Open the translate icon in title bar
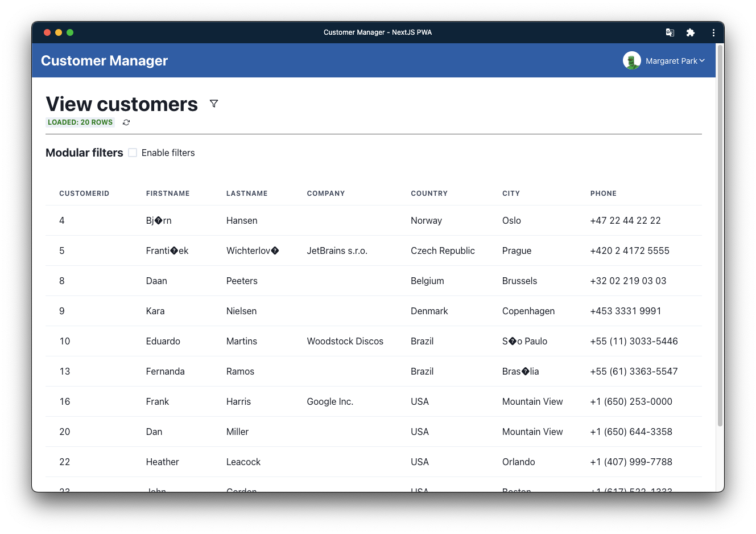 670,32
